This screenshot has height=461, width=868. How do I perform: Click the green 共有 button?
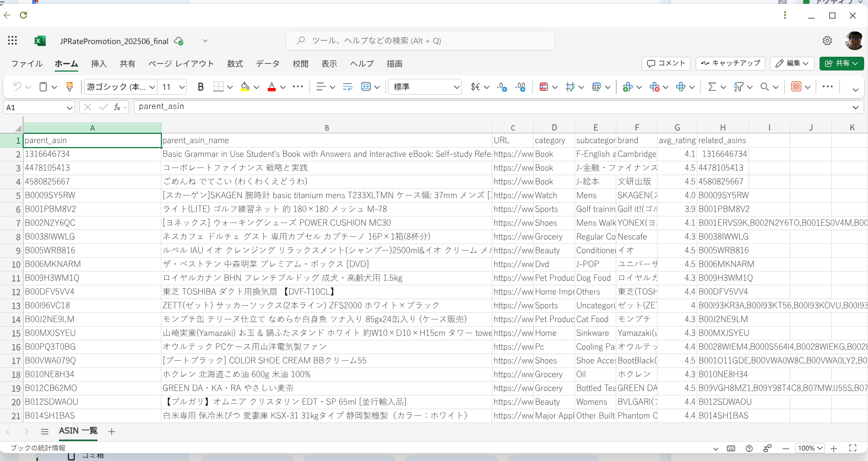[x=842, y=63]
